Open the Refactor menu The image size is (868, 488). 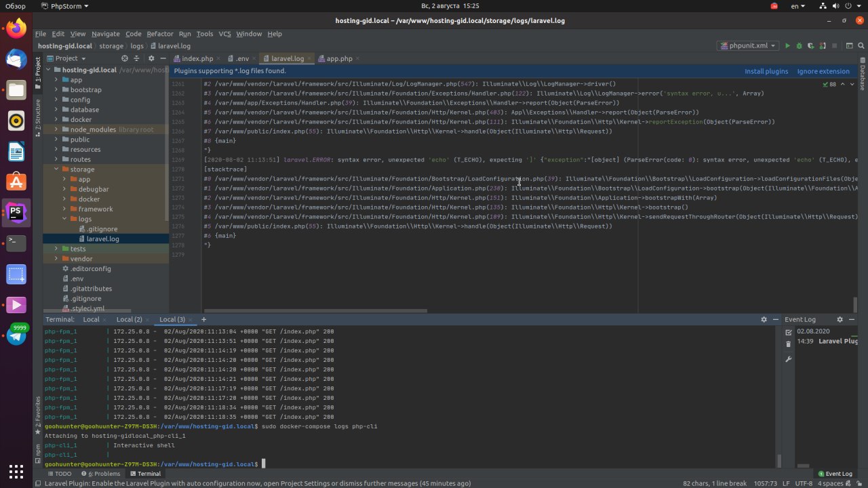tap(160, 34)
